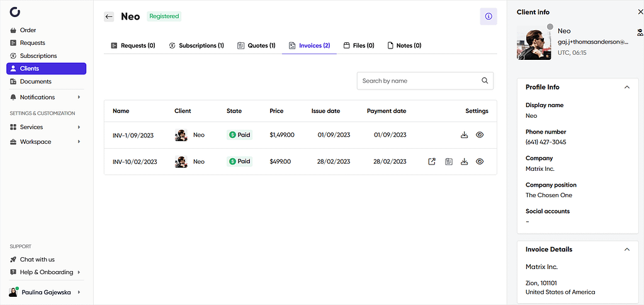
Task: Click the Workspace briefcase icon
Action: pos(13,142)
